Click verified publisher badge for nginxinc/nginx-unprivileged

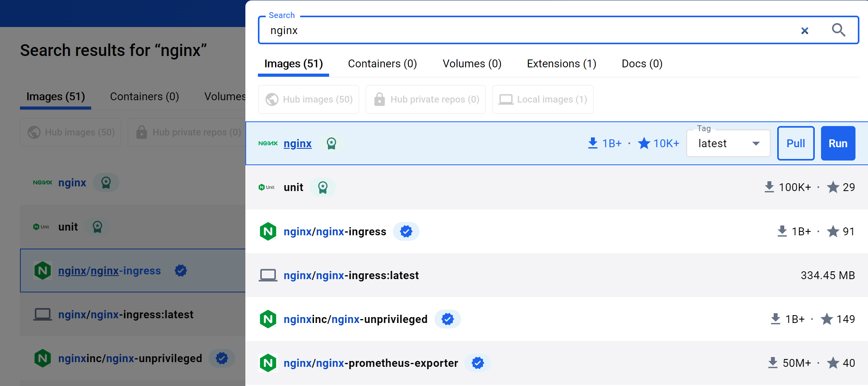(447, 319)
